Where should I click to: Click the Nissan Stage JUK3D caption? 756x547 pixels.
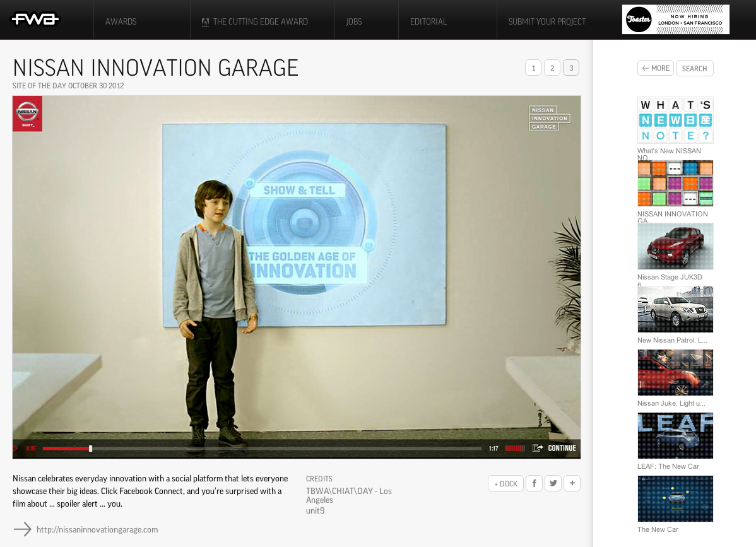point(670,277)
